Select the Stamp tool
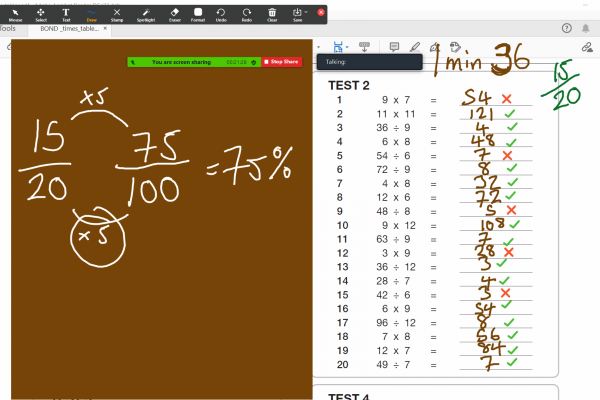Screen dimensions: 600x400 coord(117,13)
